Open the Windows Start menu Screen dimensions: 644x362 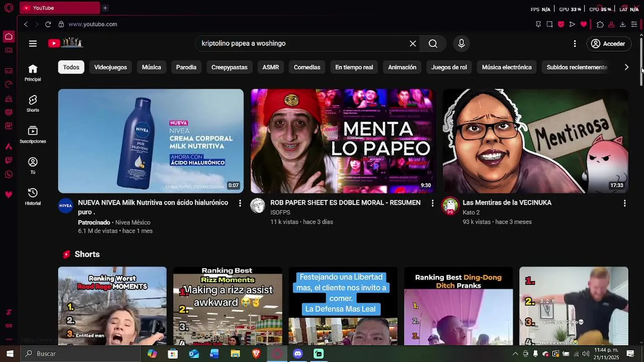tap(10, 353)
